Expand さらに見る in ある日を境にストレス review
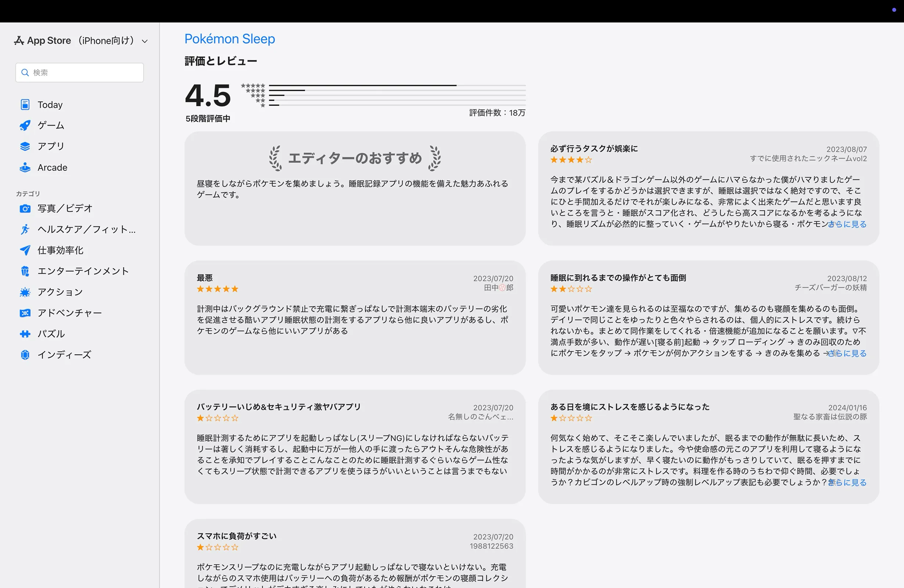The width and height of the screenshot is (904, 588). coord(847,483)
